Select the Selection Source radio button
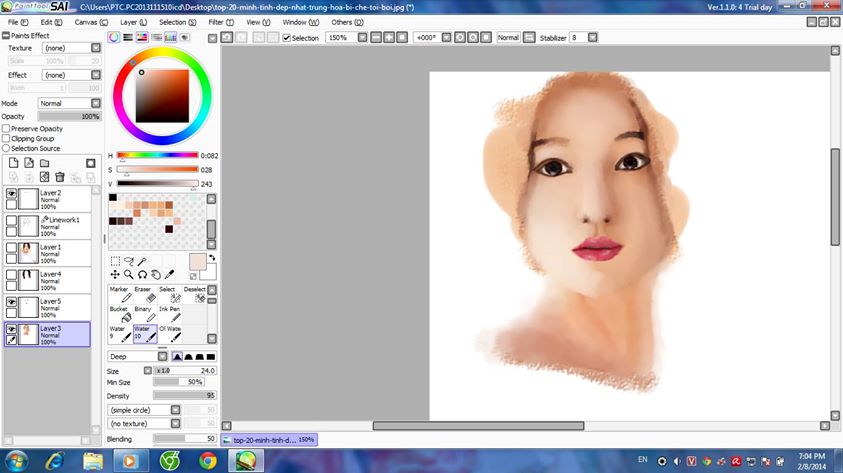This screenshot has width=843, height=473. pyautogui.click(x=6, y=148)
